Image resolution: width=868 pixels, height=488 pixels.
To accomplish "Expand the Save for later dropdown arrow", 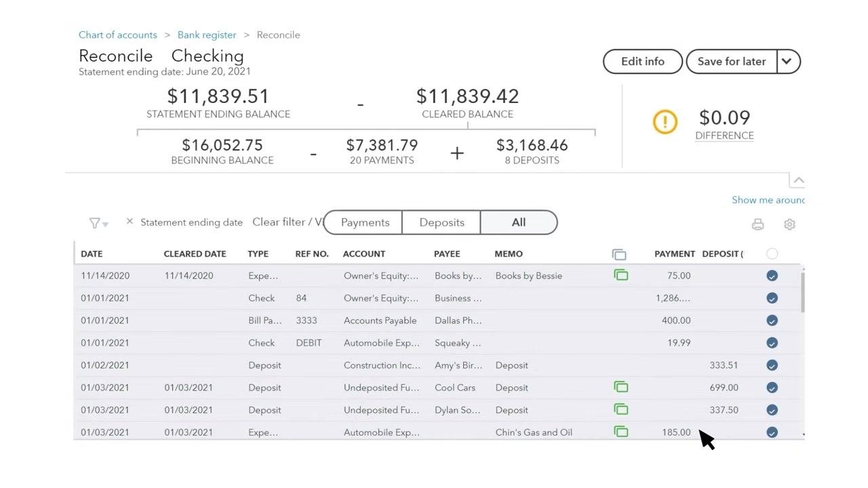I will click(787, 61).
